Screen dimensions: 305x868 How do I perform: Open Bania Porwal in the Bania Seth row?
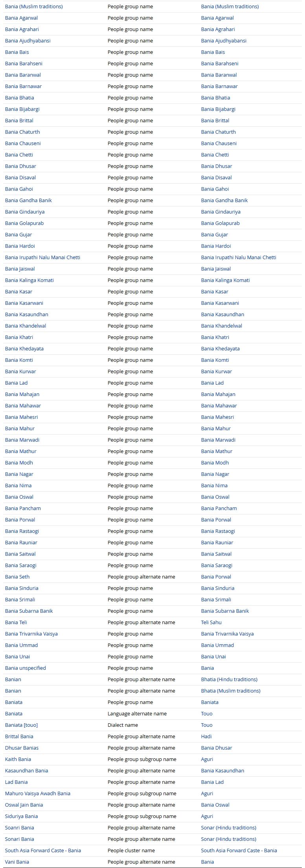point(216,577)
